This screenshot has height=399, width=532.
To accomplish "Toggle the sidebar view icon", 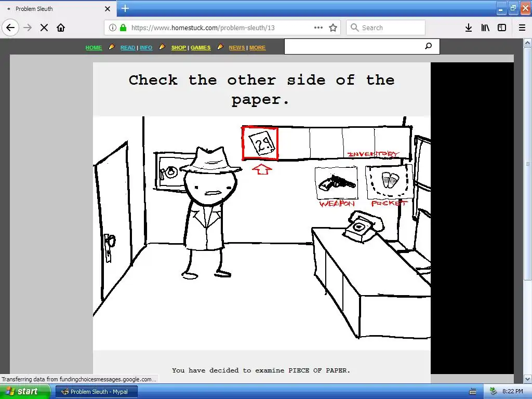I will (x=502, y=28).
